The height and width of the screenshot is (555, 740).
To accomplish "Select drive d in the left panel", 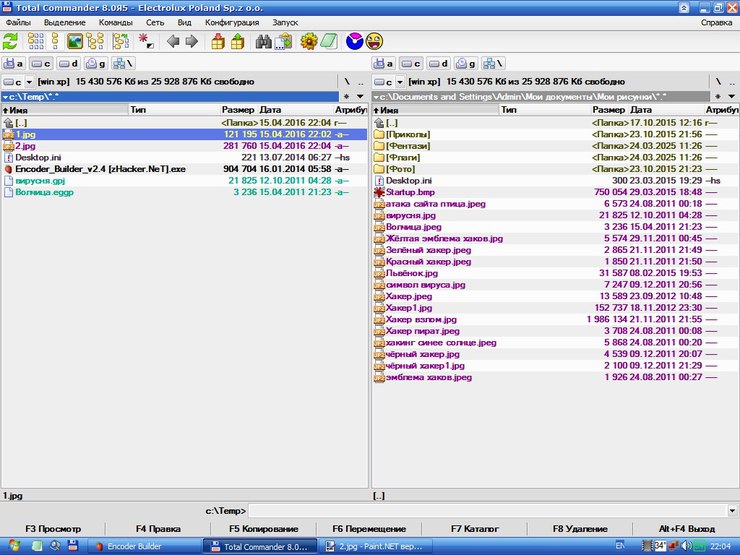I will coord(68,63).
